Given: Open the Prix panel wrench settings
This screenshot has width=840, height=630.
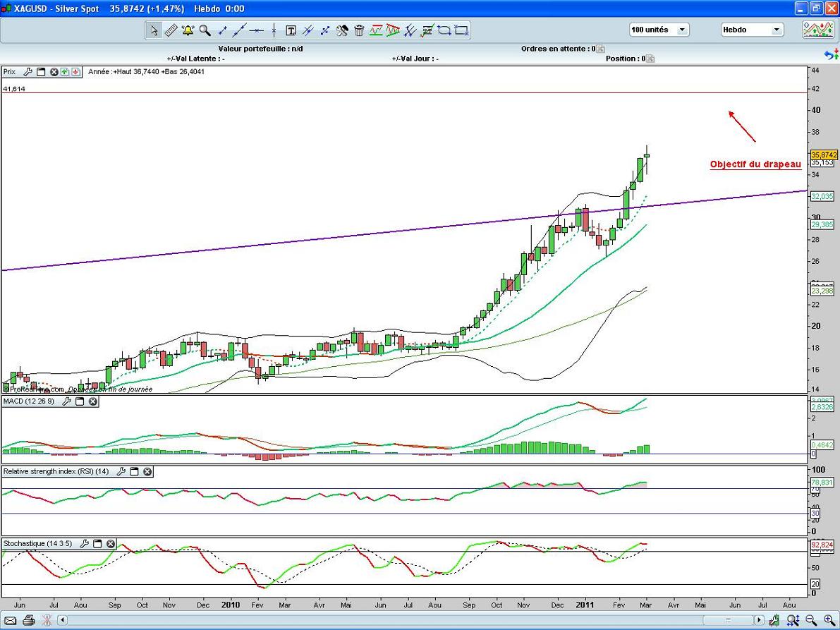Looking at the screenshot, I should [28, 72].
